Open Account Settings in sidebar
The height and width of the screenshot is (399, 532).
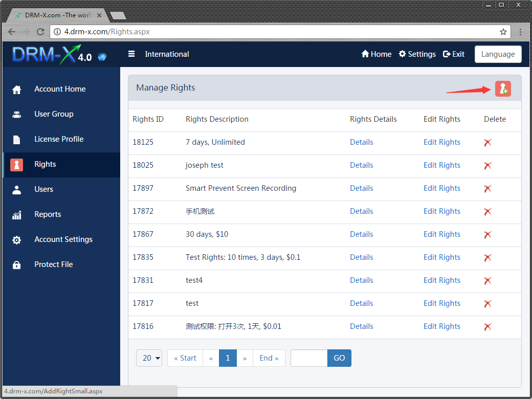(61, 239)
